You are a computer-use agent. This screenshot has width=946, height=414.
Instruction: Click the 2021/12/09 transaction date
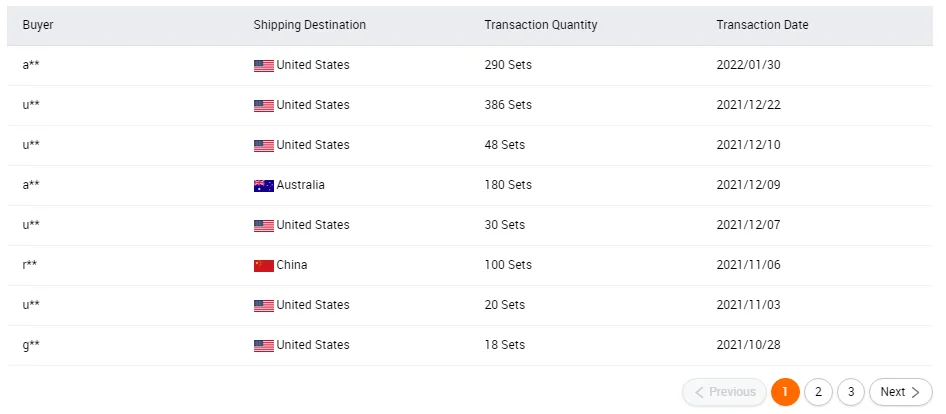tap(750, 185)
